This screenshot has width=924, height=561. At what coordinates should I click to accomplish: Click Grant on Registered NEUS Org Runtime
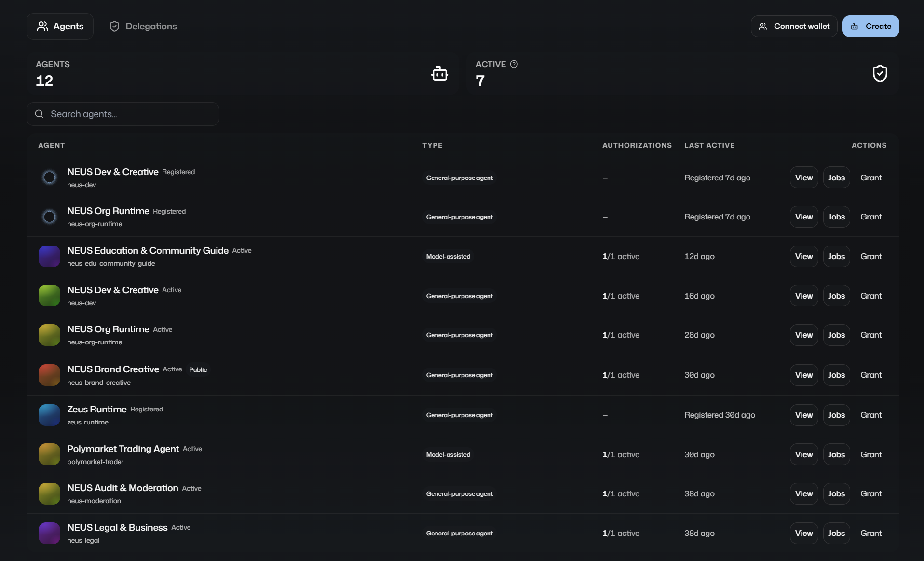(871, 217)
